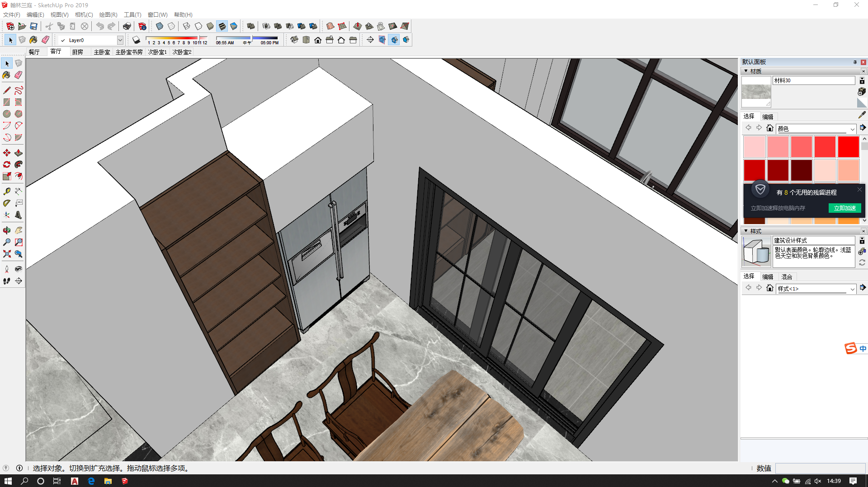Toggle shadows display button
The height and width of the screenshot is (487, 868).
click(x=136, y=40)
